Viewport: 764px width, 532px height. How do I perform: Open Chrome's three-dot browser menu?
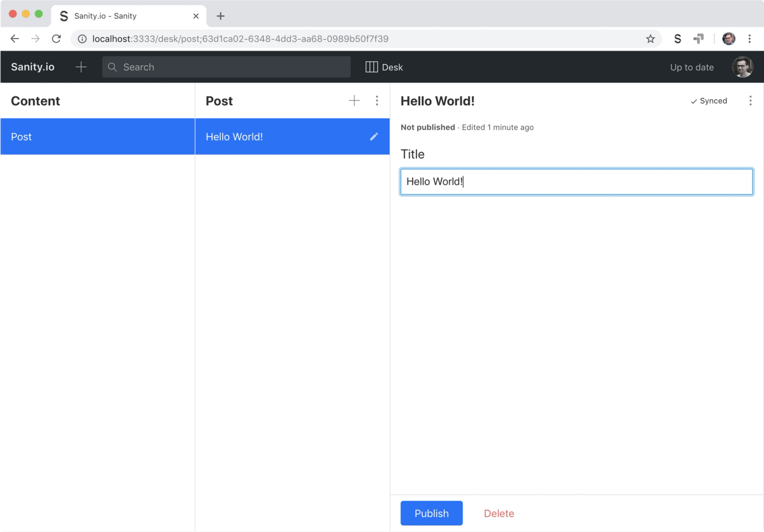click(750, 38)
